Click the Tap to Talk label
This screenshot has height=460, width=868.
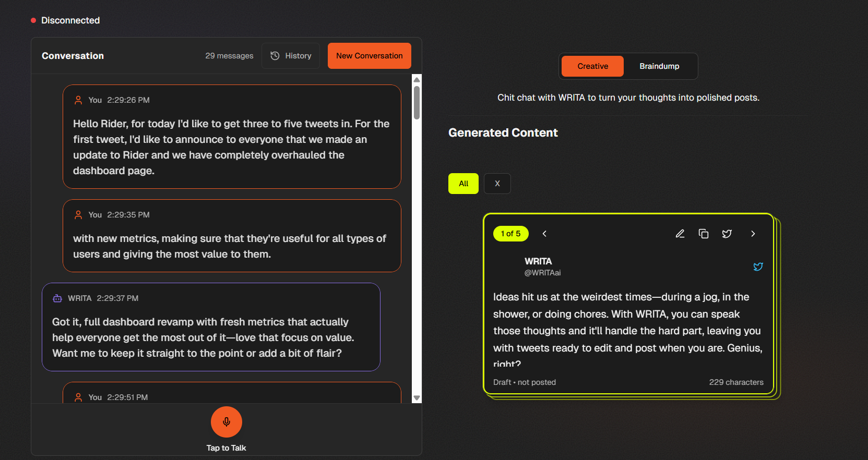coord(226,448)
